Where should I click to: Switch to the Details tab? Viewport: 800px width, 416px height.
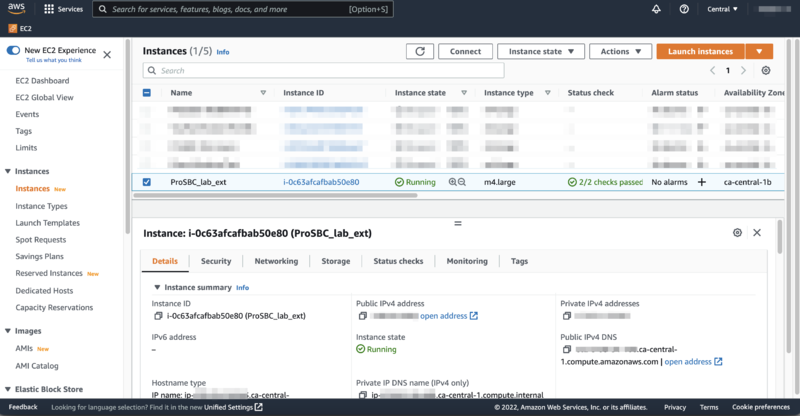(165, 261)
